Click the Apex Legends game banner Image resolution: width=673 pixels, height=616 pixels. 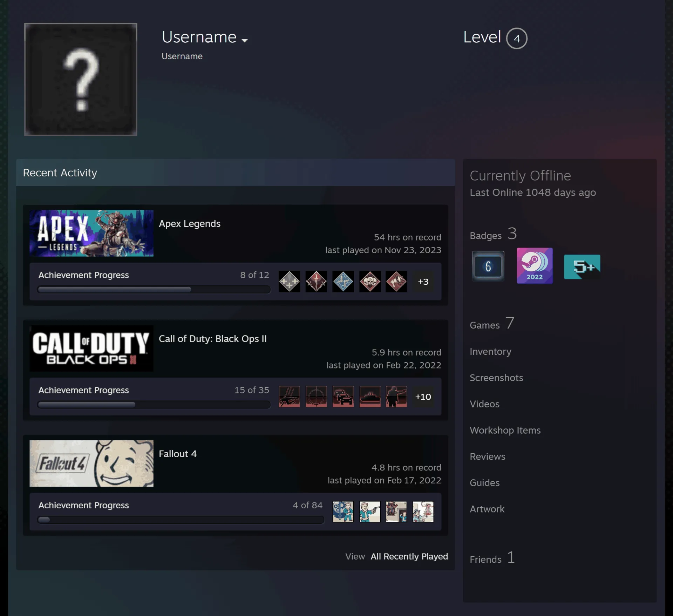point(91,233)
